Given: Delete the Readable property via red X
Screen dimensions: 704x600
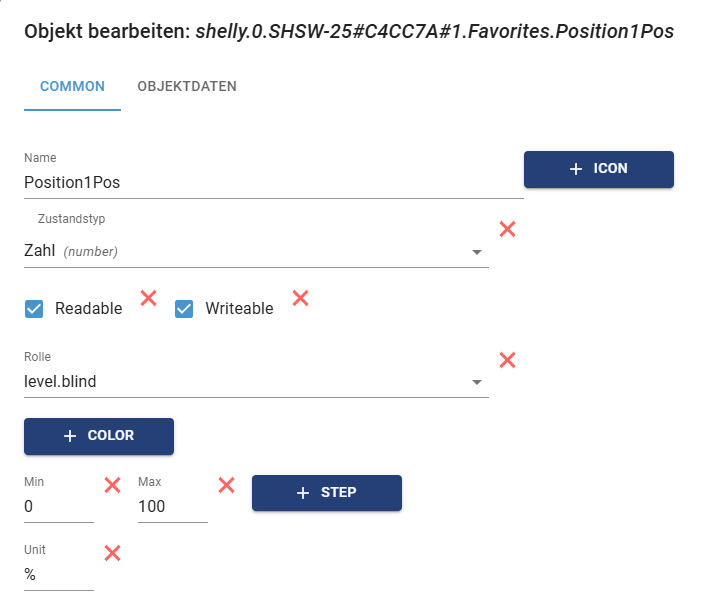Looking at the screenshot, I should (148, 297).
